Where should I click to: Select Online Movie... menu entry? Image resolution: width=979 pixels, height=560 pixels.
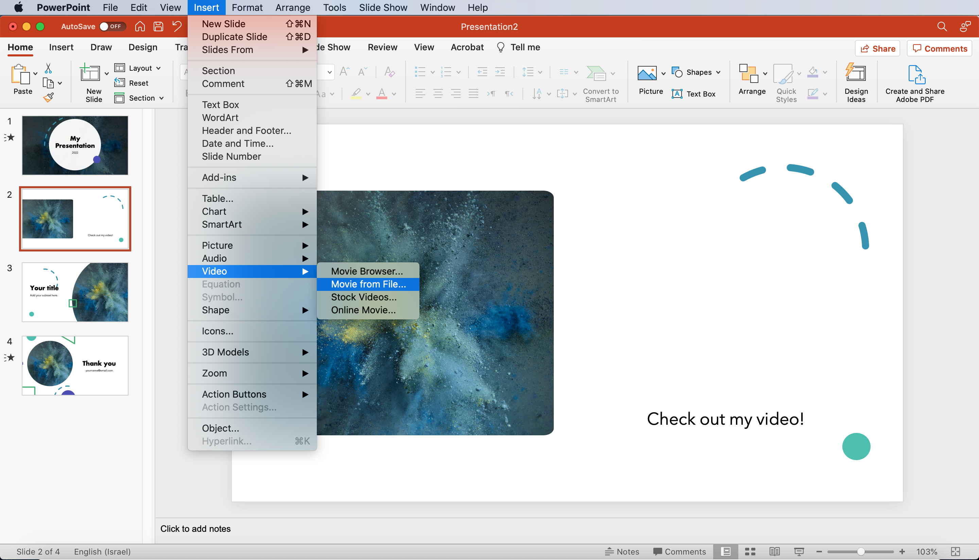[x=363, y=310]
